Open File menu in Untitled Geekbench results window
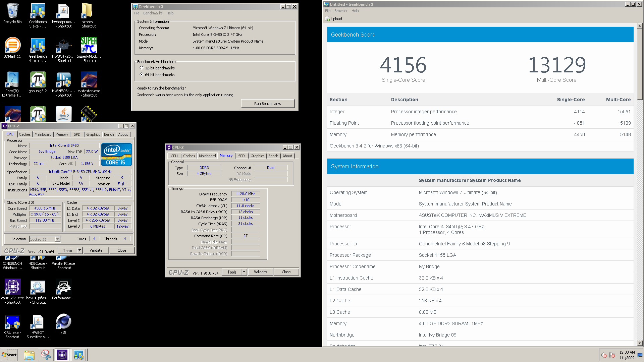The height and width of the screenshot is (362, 644). pos(328,11)
